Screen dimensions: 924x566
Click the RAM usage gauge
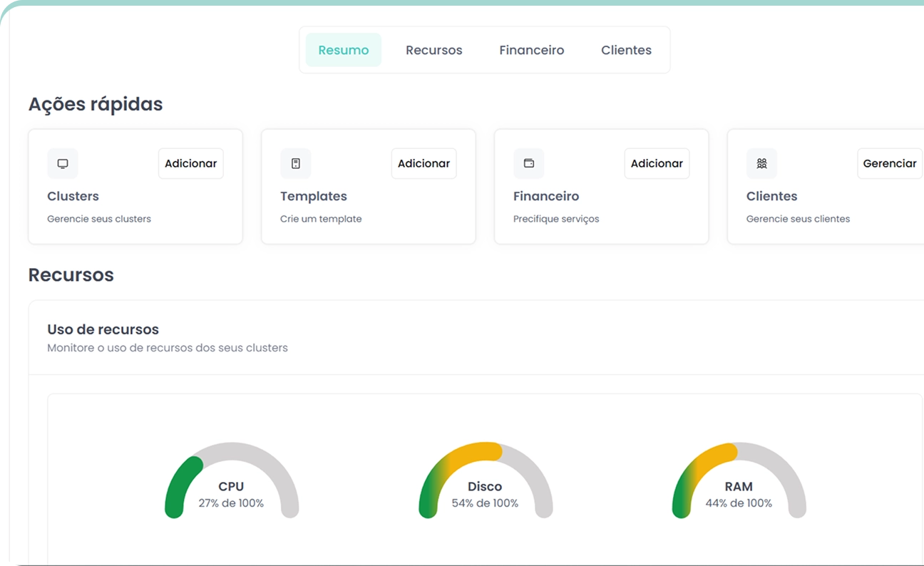pyautogui.click(x=739, y=480)
